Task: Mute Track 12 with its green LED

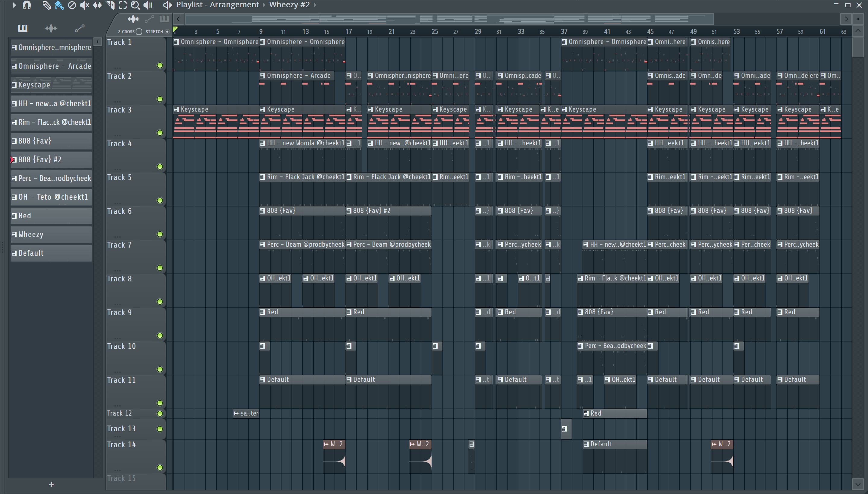Action: (x=160, y=413)
